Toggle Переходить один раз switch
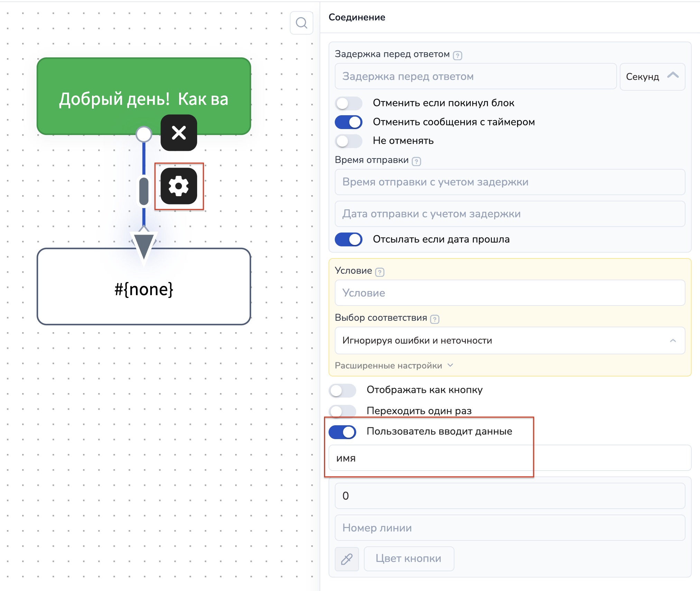 (x=342, y=411)
